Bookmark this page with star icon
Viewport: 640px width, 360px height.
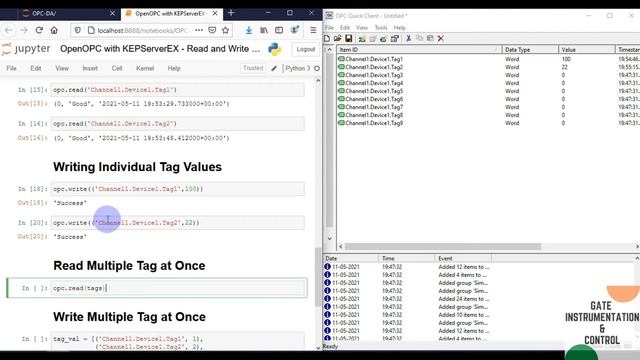[x=225, y=30]
